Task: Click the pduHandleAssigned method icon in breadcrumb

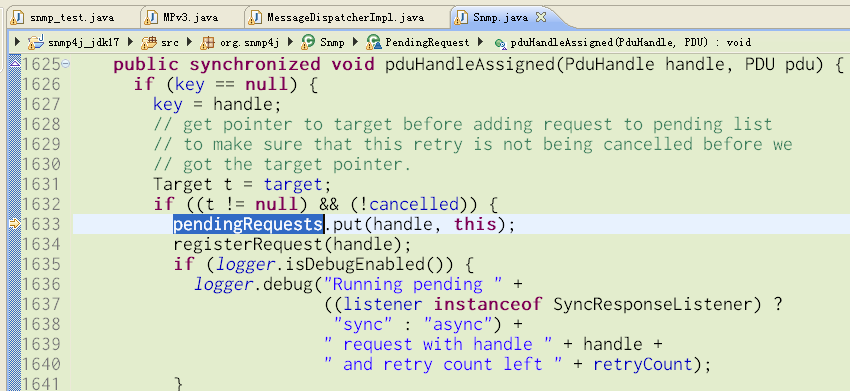Action: (x=500, y=42)
